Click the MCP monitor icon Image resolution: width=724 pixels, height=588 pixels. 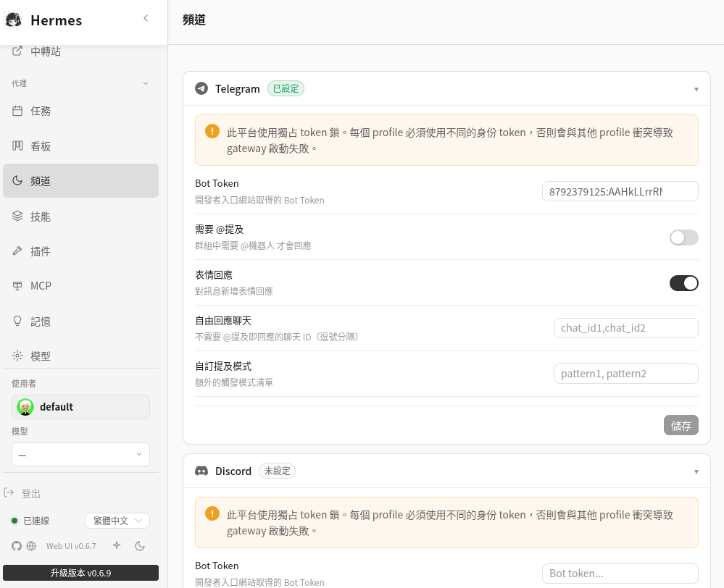pos(17,286)
